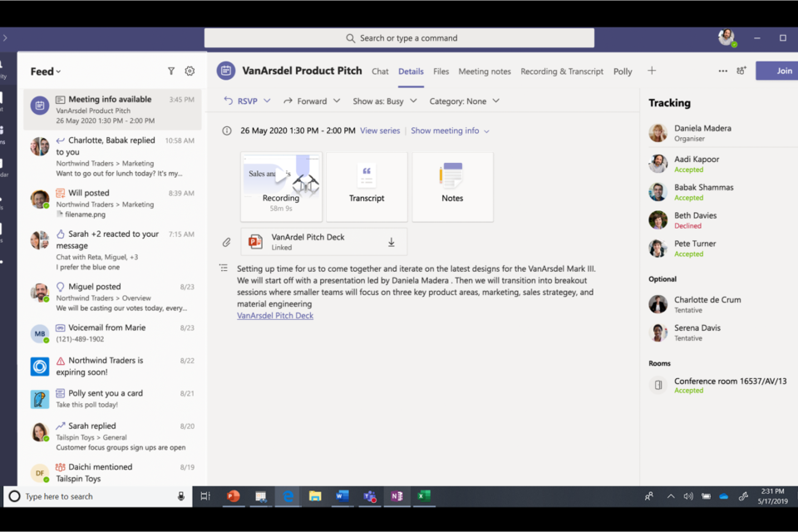Image resolution: width=798 pixels, height=532 pixels.
Task: Open the VanArsdel Pitch Deck hyperlink
Action: [275, 316]
